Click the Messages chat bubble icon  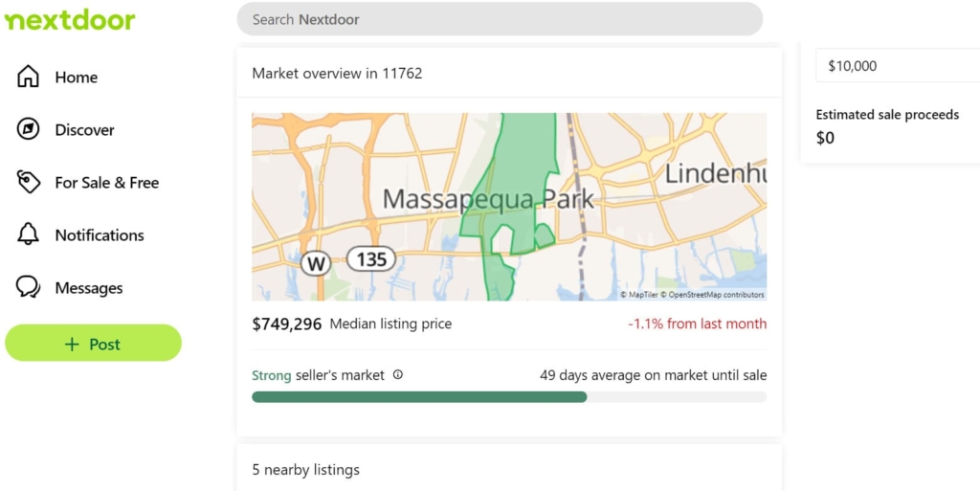coord(28,287)
